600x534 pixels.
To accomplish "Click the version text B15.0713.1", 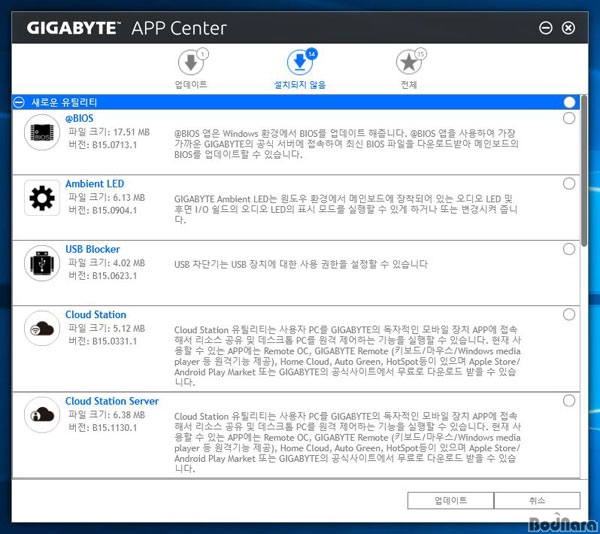I will (114, 145).
